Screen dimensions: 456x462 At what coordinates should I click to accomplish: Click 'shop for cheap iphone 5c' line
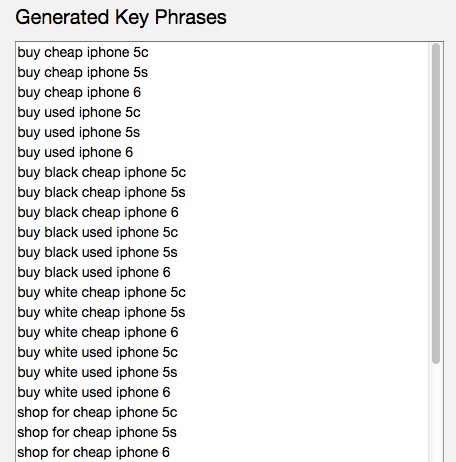tap(97, 413)
